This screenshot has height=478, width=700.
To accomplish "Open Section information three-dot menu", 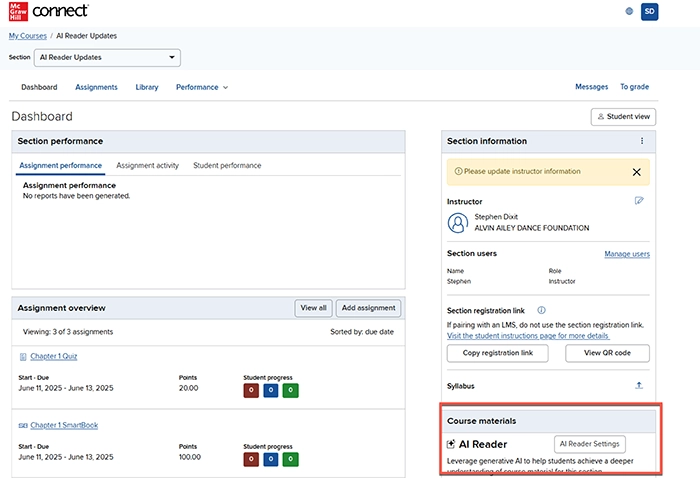I will (642, 141).
